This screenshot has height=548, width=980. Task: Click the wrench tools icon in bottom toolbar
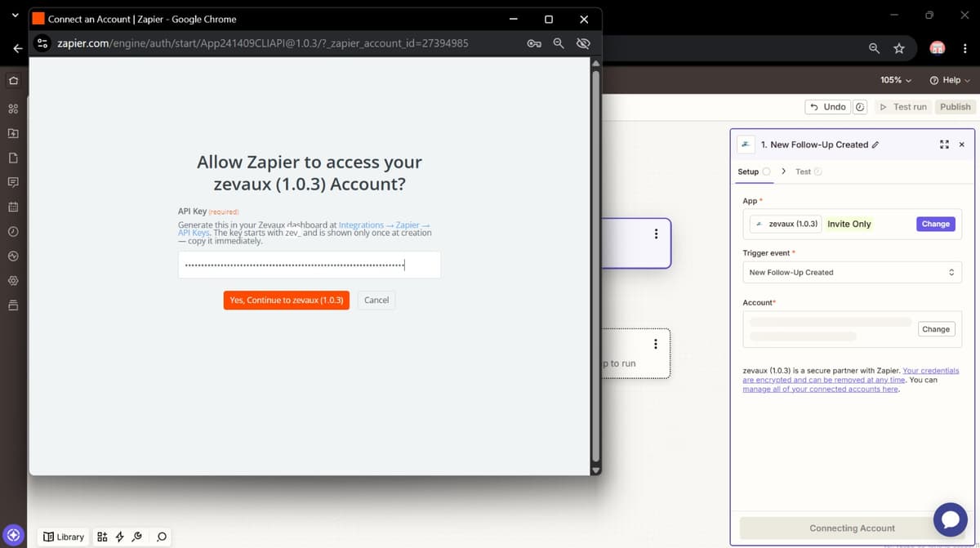(x=137, y=537)
